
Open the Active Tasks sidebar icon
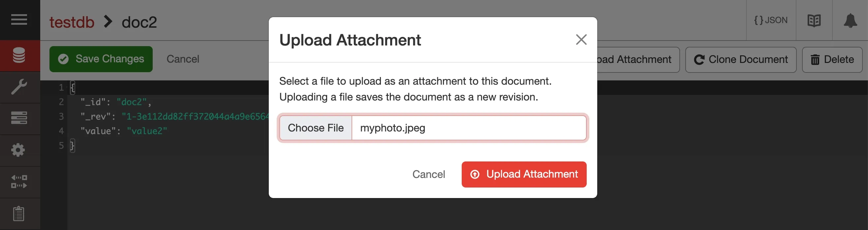click(19, 118)
